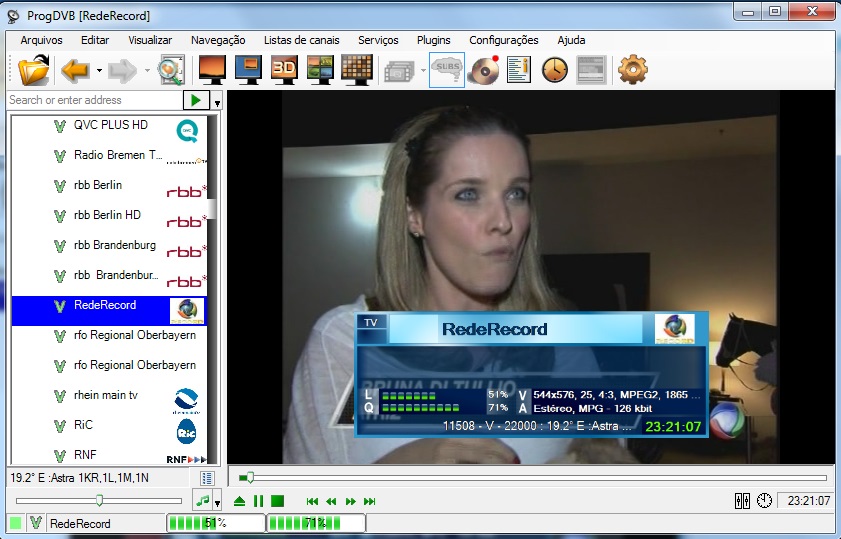Open the Configurações menu

click(x=504, y=40)
